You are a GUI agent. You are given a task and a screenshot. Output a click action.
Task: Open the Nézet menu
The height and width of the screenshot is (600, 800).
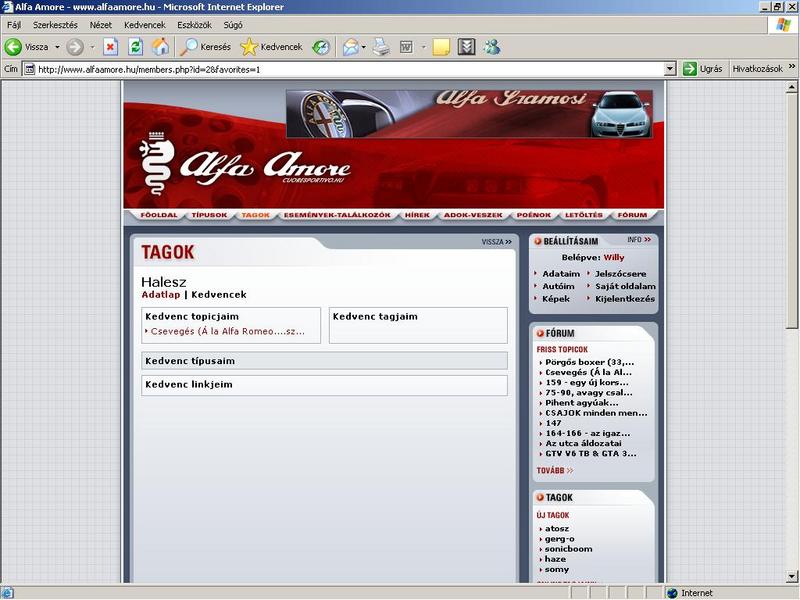[x=101, y=25]
